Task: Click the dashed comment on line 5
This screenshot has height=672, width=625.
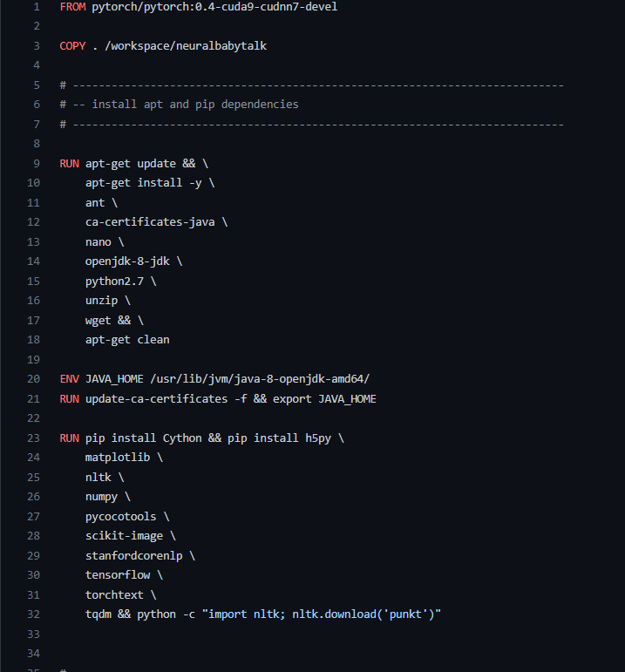Action: (312, 85)
